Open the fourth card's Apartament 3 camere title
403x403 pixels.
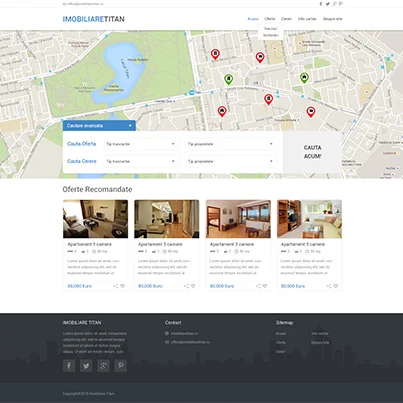click(x=303, y=244)
